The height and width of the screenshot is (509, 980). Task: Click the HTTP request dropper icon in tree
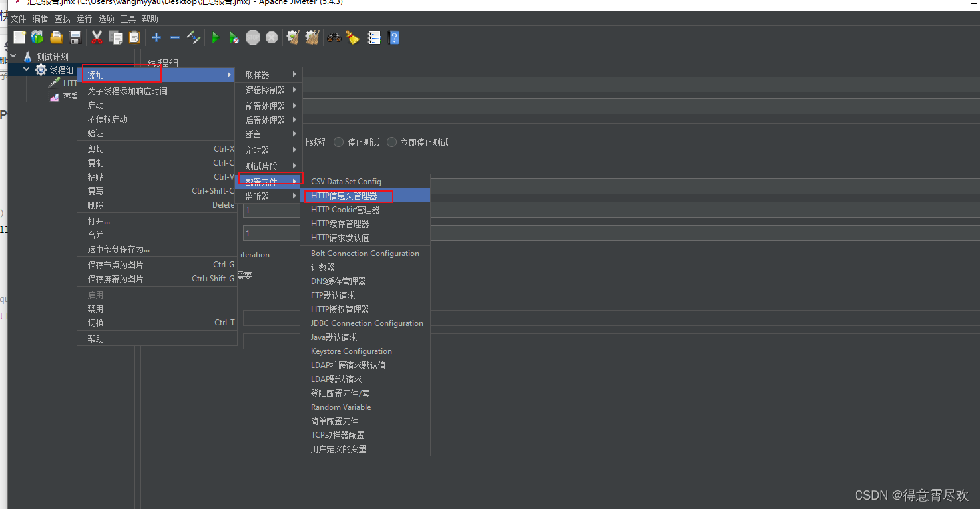pyautogui.click(x=55, y=83)
